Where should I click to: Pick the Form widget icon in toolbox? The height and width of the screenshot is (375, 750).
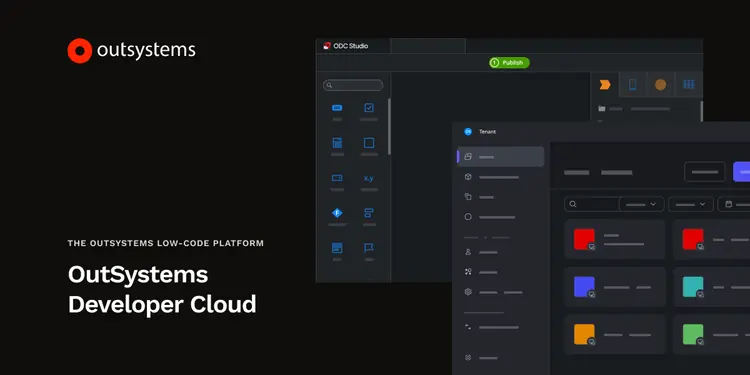click(337, 143)
